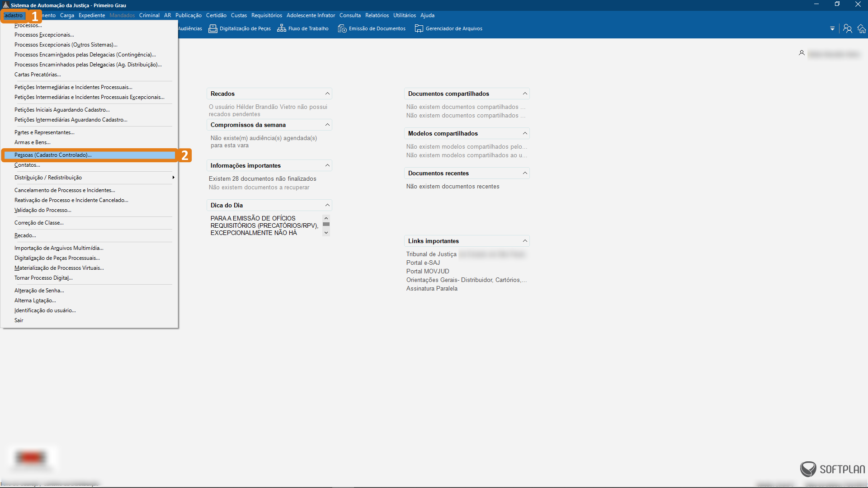Choose Digitalização de Peças Processuais entry

click(57, 258)
